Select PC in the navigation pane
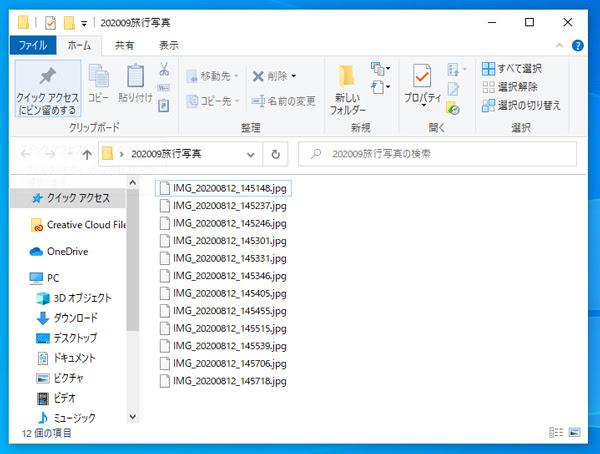600x454 pixels. click(x=44, y=278)
